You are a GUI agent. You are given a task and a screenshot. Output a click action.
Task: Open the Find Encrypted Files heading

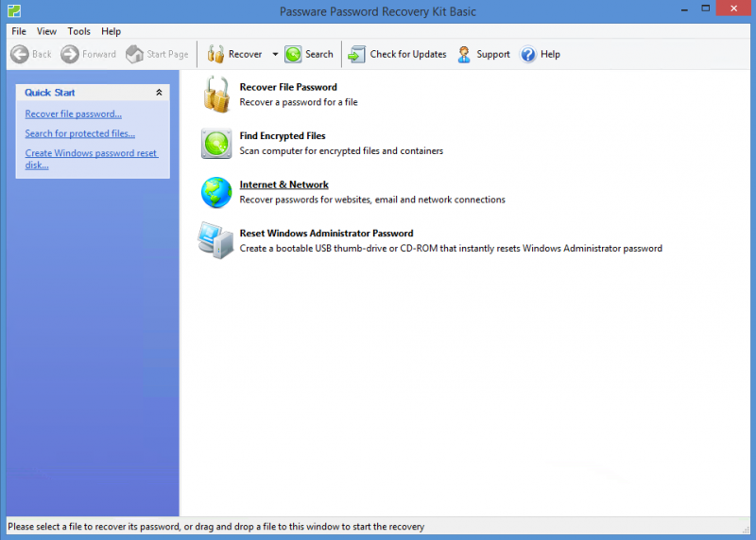click(283, 135)
